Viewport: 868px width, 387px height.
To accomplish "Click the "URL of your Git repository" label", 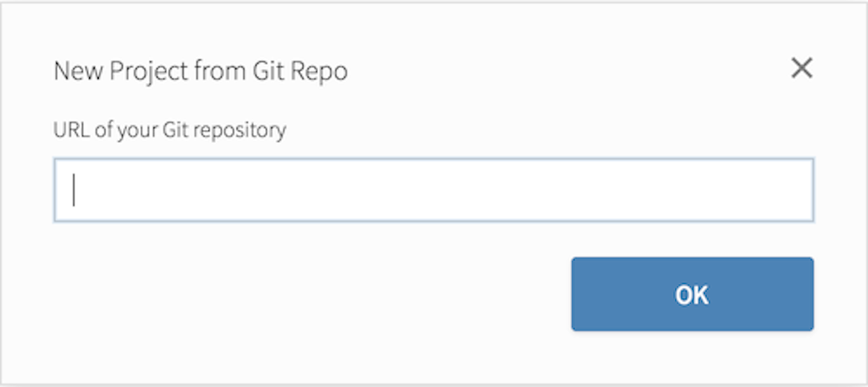I will click(x=170, y=131).
